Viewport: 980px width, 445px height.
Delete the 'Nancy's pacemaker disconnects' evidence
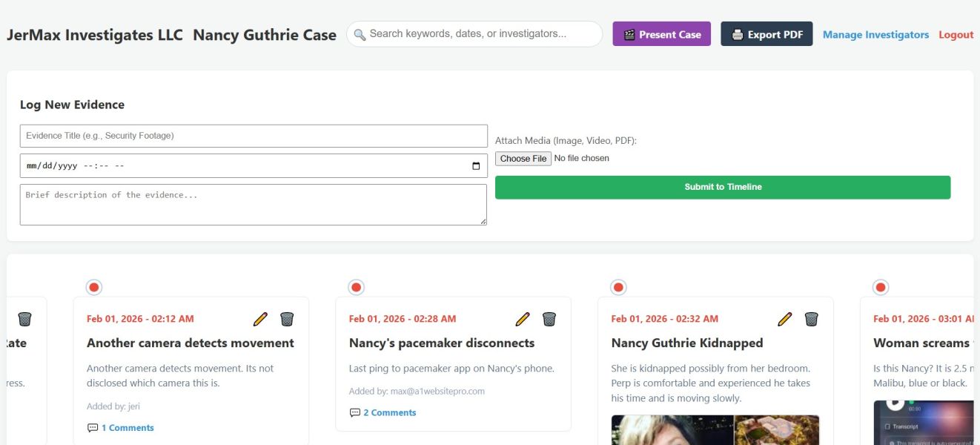coord(549,318)
